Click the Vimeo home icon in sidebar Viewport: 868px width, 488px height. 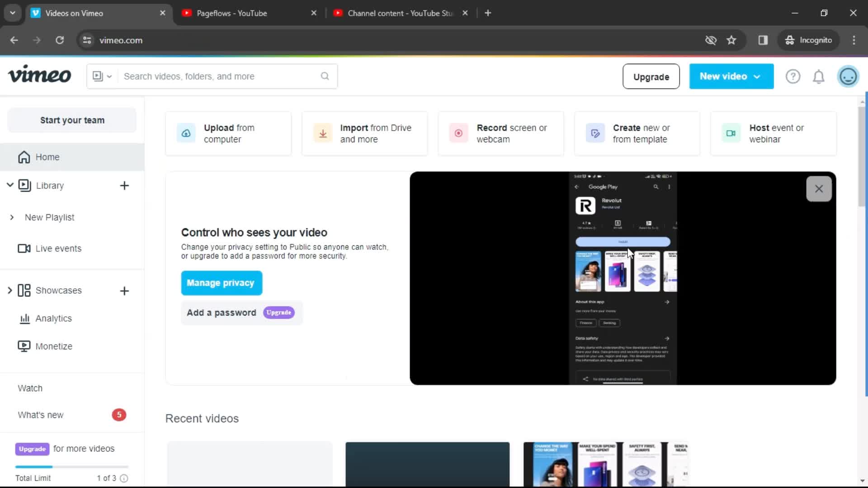(x=24, y=157)
